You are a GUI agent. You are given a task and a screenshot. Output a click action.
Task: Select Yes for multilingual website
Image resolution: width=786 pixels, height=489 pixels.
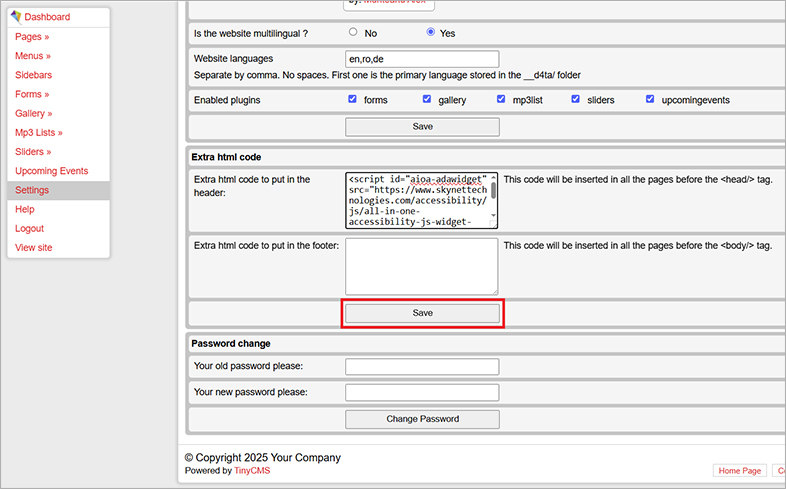pos(431,32)
